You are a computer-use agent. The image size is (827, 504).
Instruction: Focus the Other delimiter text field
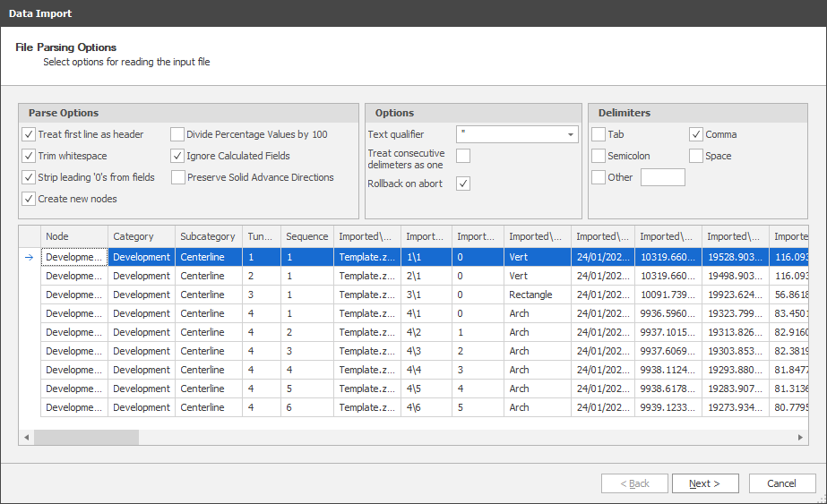click(663, 177)
